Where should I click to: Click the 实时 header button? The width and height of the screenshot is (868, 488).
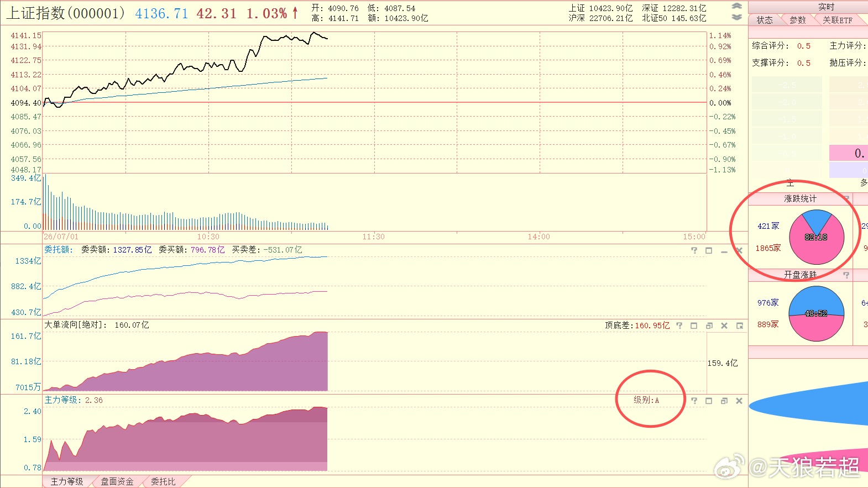point(827,7)
